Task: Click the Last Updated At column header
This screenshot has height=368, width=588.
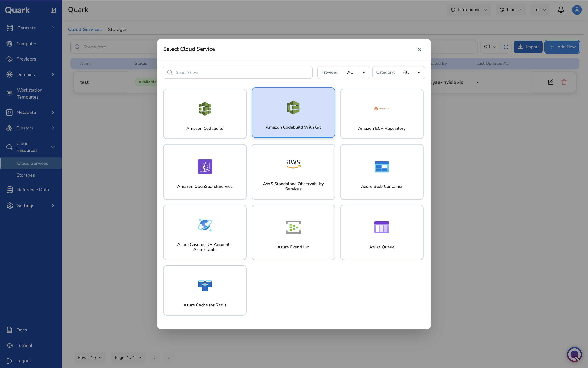Action: click(492, 63)
